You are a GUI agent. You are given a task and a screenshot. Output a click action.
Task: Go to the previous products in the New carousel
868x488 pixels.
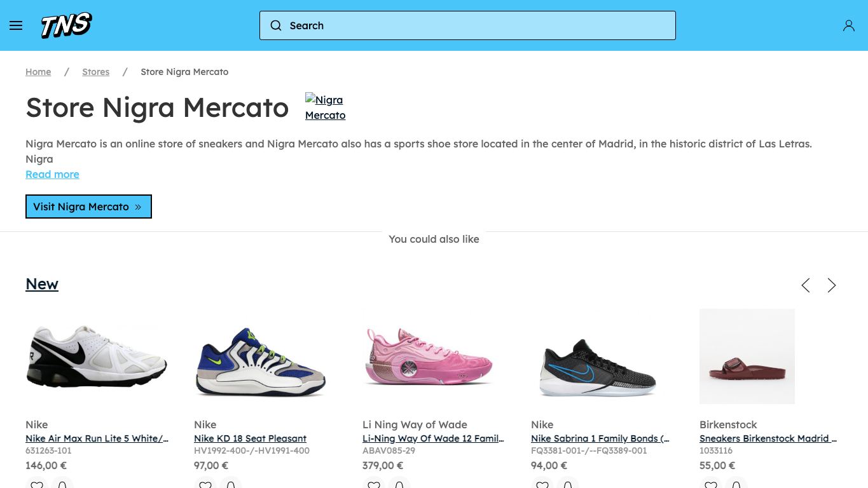[806, 285]
